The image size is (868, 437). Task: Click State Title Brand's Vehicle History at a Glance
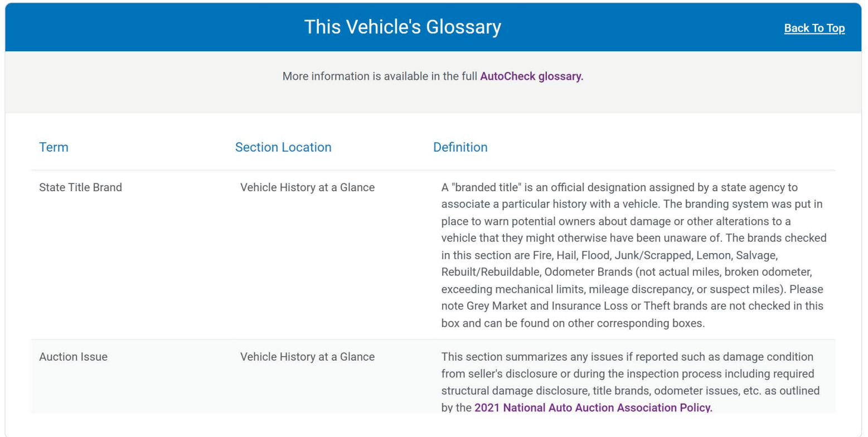click(307, 187)
